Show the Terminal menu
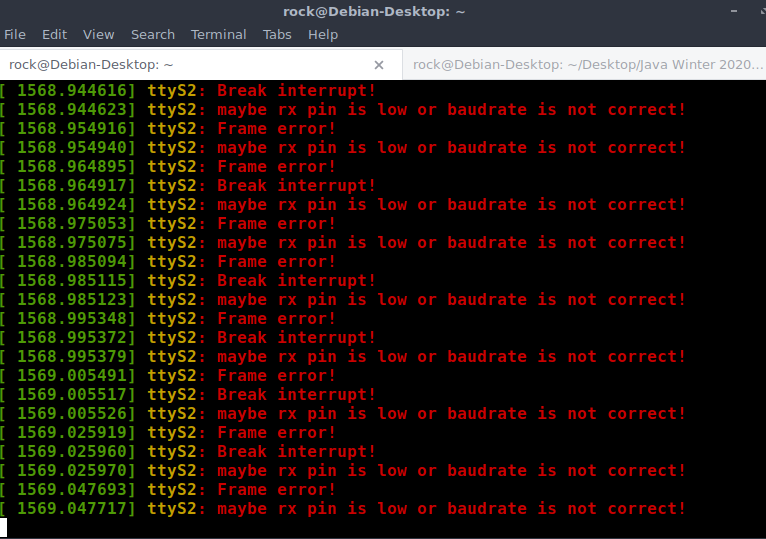 (x=218, y=34)
